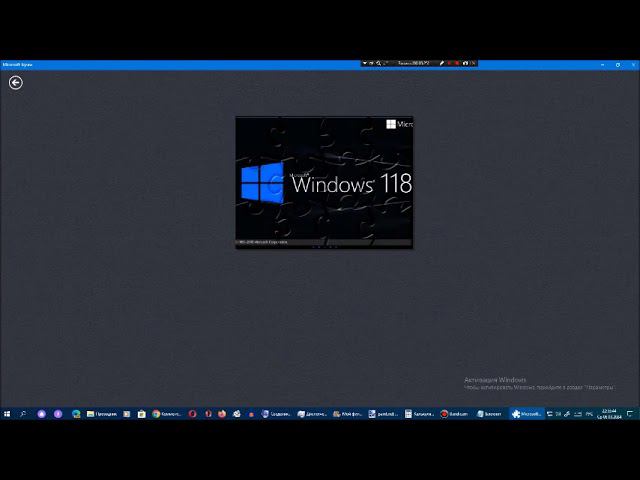Click the pencil draw icon in recorder bar

(441, 63)
